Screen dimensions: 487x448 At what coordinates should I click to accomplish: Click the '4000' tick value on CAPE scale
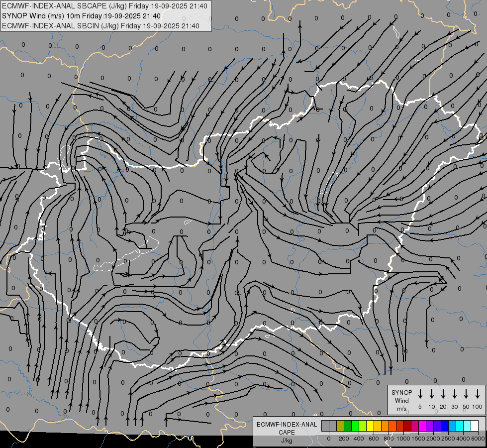[x=463, y=439]
